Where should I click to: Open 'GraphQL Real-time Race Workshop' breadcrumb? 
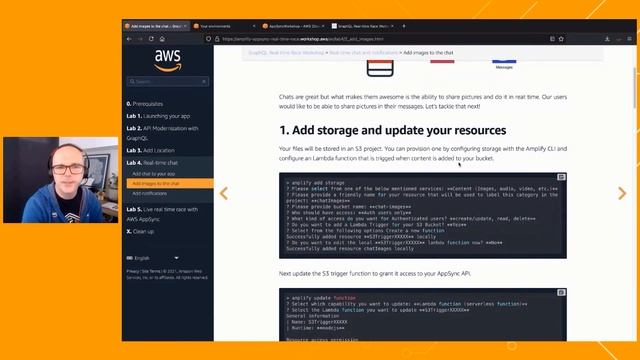(x=286, y=53)
